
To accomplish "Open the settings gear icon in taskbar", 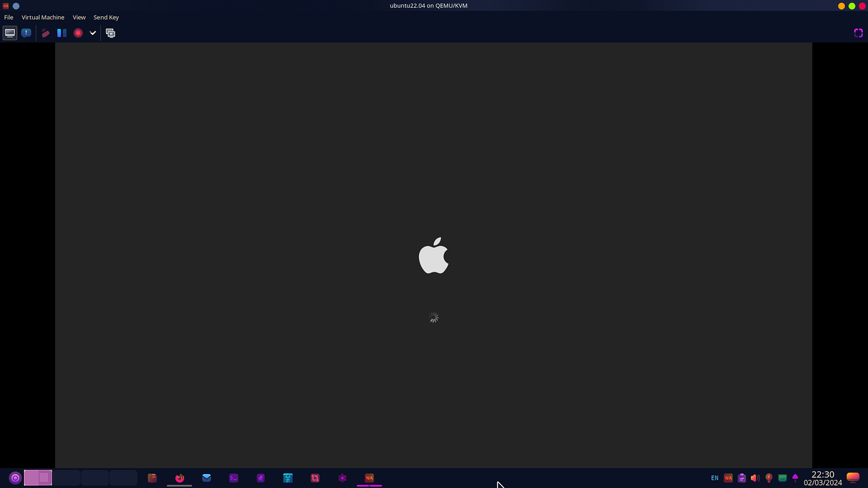I will coord(342,478).
